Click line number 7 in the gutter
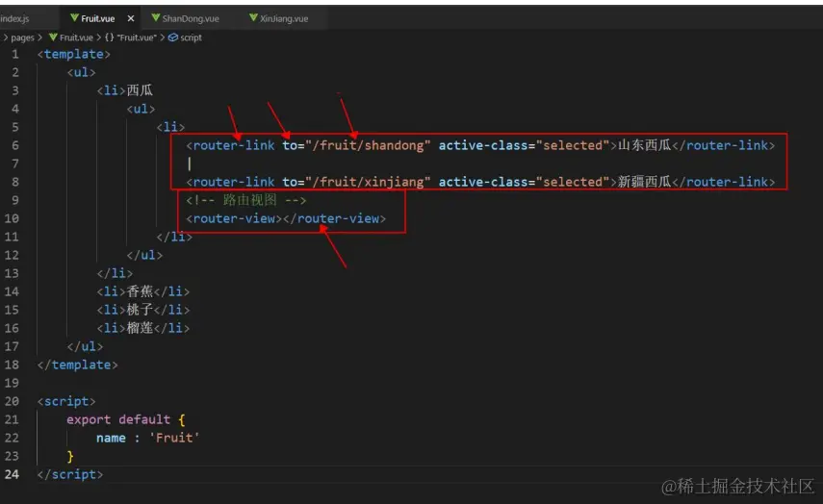The height and width of the screenshot is (504, 823). pyautogui.click(x=15, y=164)
